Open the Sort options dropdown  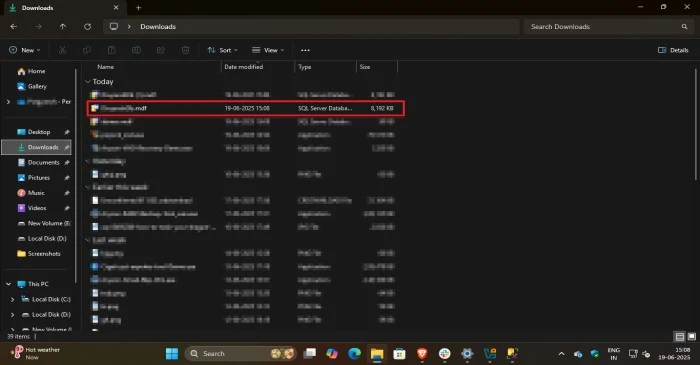[222, 50]
